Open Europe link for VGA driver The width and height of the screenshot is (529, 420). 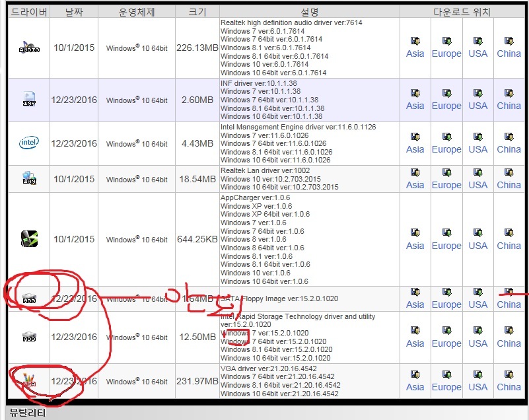(x=446, y=387)
